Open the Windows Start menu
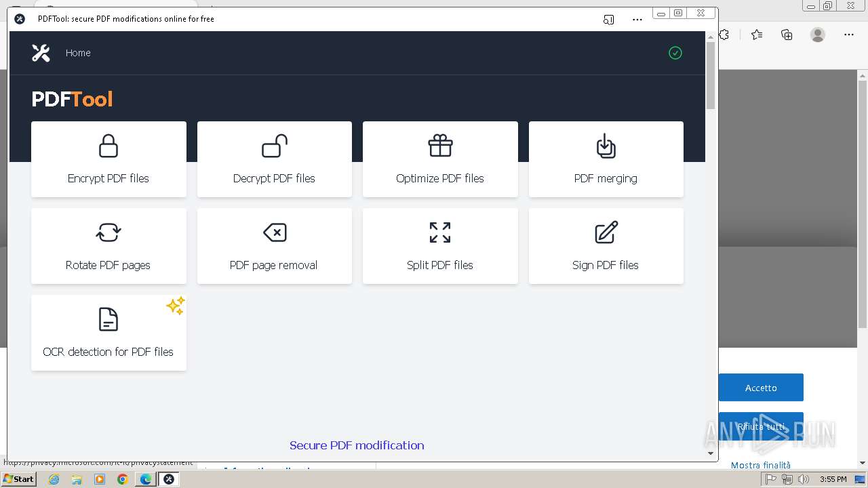This screenshot has height=488, width=868. tap(19, 479)
